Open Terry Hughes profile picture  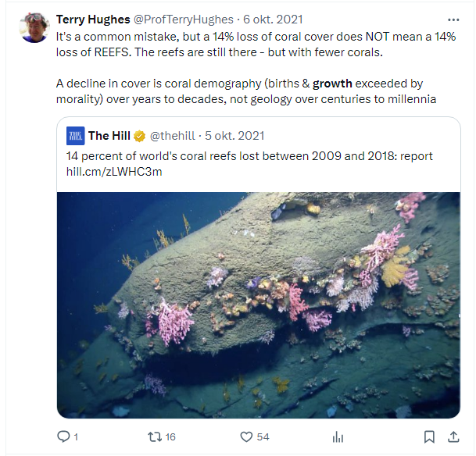point(35,28)
